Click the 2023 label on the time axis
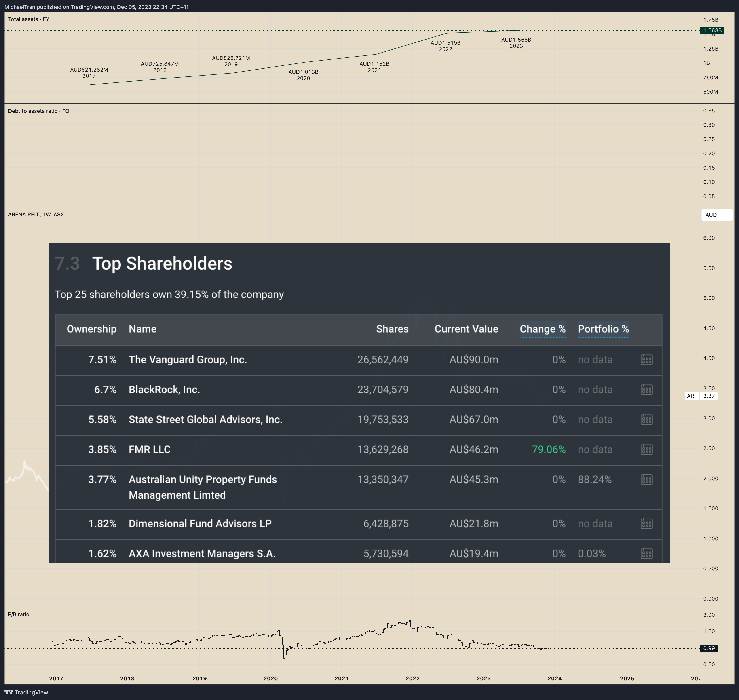This screenshot has height=700, width=739. pyautogui.click(x=484, y=678)
